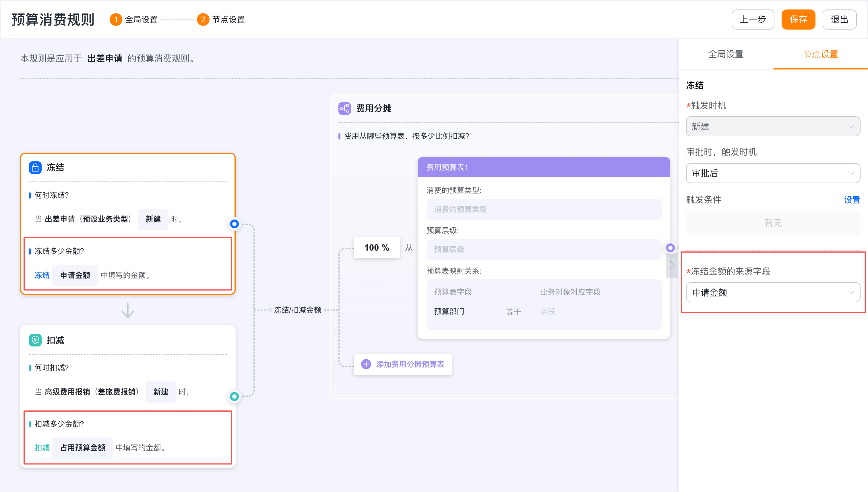Click the green shield icon on 扣减 card
Viewport: 868px width, 492px height.
coord(35,340)
